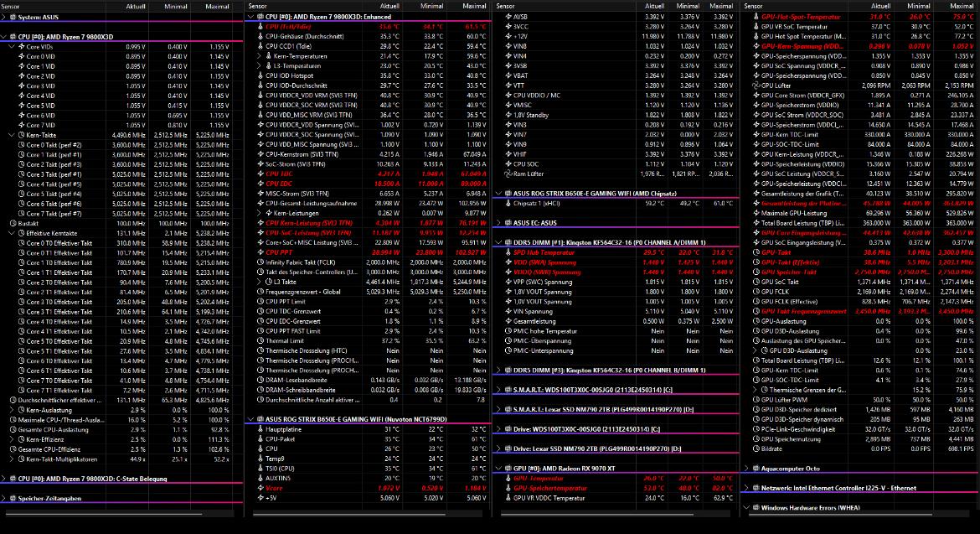Expand the ASUS EC: ASUS group

[x=498, y=223]
